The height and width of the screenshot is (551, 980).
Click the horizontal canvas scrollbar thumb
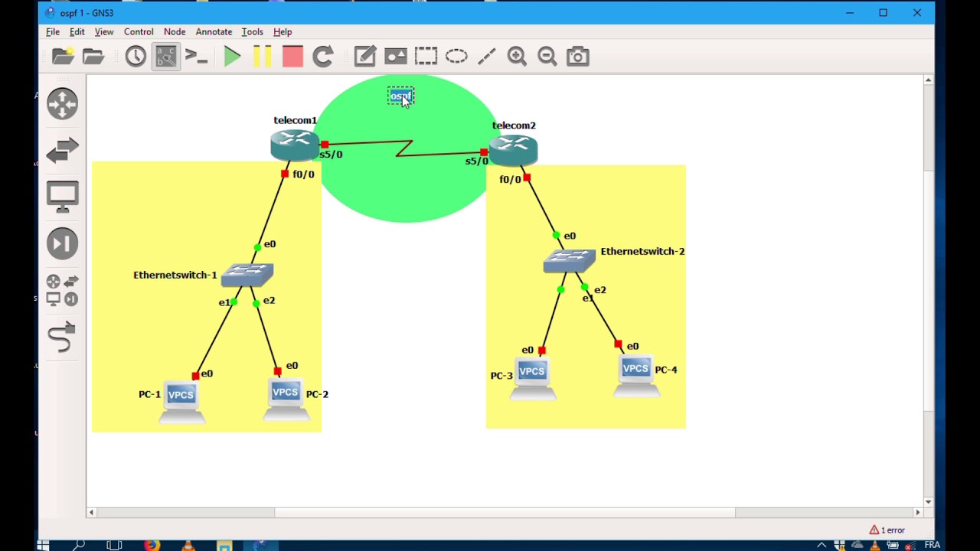(505, 512)
